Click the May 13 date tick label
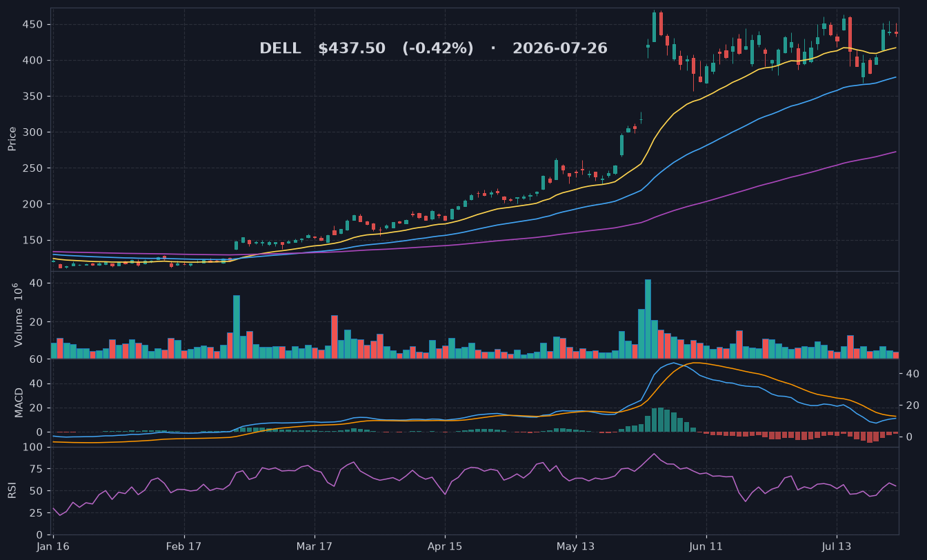 tap(575, 546)
